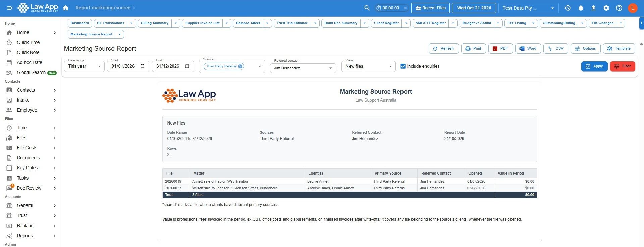Image resolution: width=644 pixels, height=247 pixels.
Task: Open the history clock icon
Action: [568, 8]
